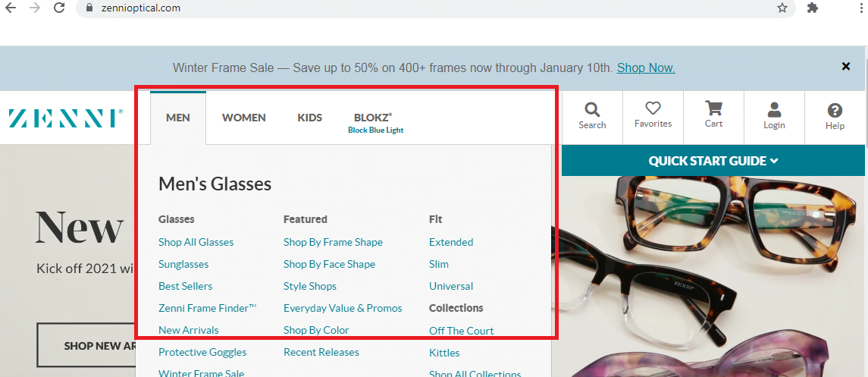
Task: Open Off The Court collection
Action: [461, 331]
